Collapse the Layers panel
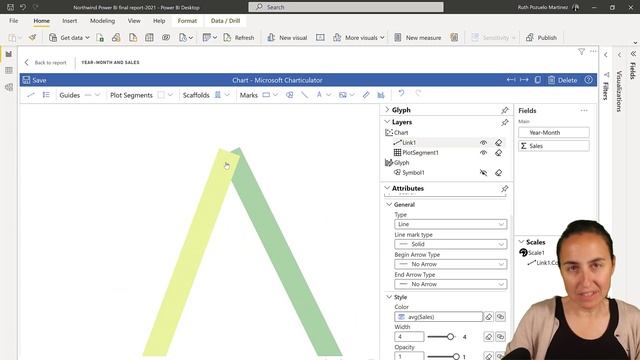 (x=387, y=122)
